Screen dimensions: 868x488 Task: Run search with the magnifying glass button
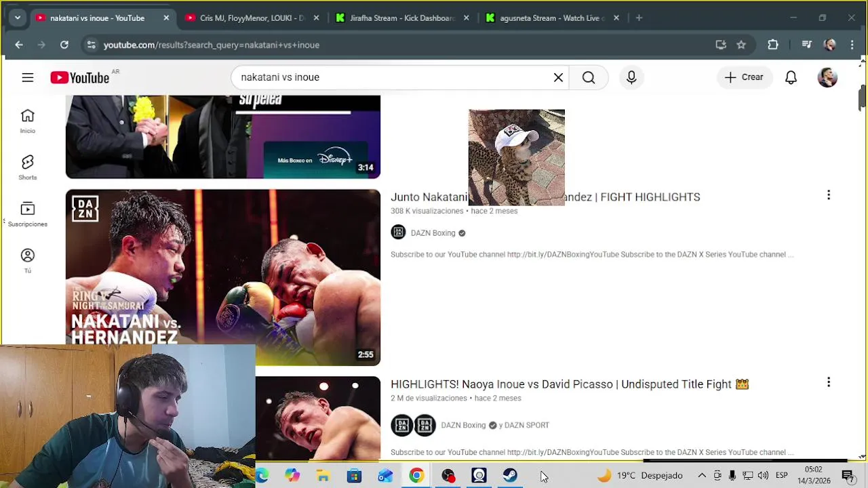[589, 77]
